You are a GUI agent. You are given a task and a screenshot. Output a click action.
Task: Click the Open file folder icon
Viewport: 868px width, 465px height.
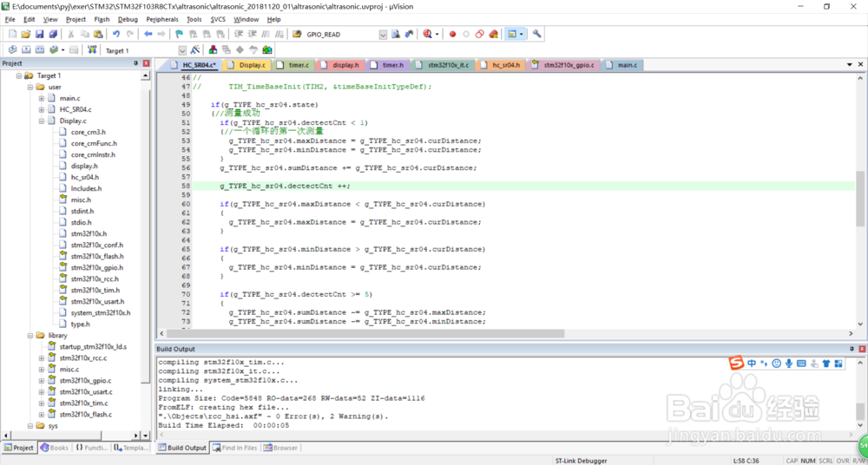25,35
